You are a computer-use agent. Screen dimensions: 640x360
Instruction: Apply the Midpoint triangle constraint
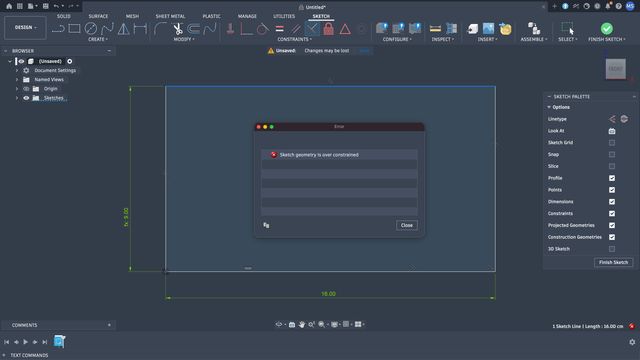coord(345,29)
